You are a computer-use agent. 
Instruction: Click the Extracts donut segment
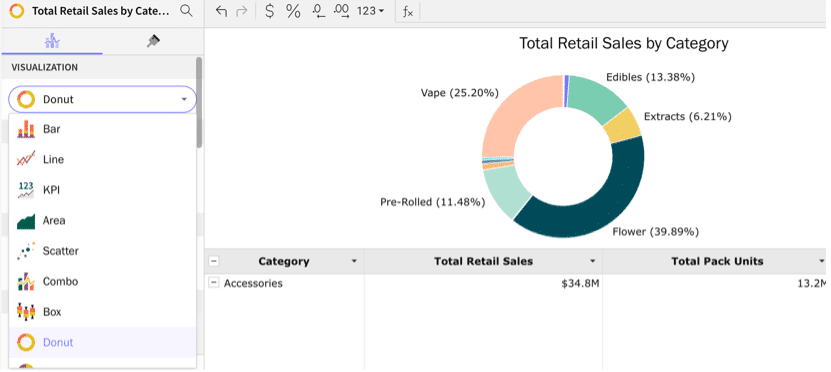pyautogui.click(x=624, y=126)
